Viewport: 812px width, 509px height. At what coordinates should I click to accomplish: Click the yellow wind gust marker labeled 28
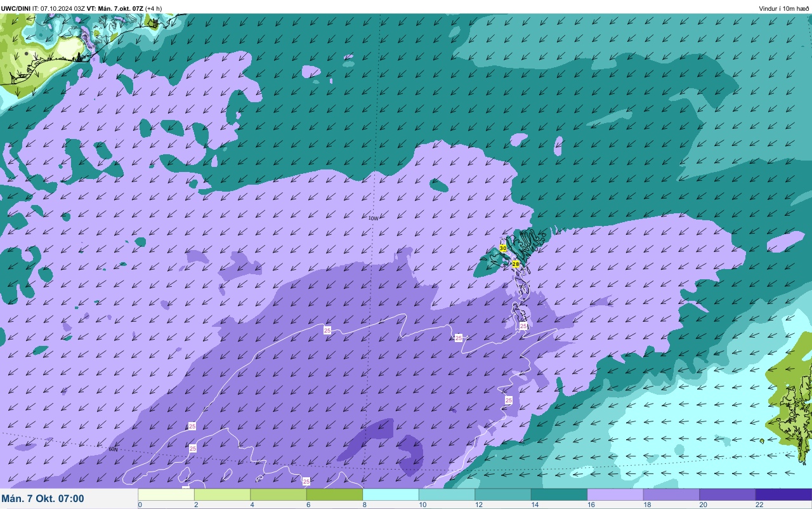(516, 263)
